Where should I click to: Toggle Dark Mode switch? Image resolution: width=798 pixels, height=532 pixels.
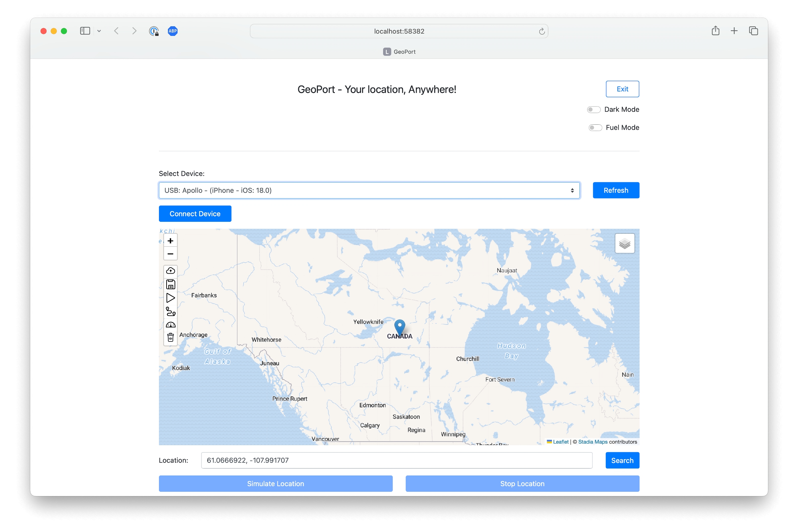click(595, 109)
